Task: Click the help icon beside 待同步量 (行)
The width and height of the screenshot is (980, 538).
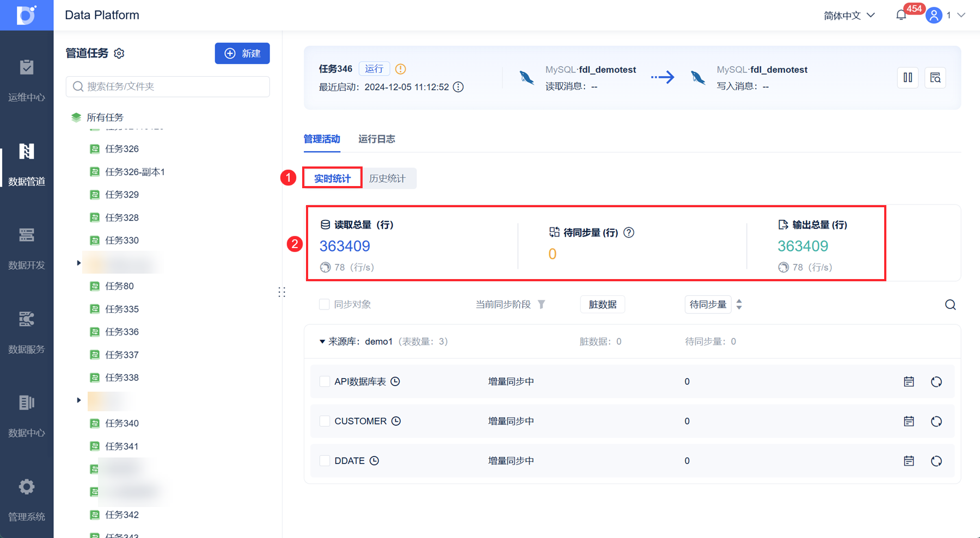Action: (629, 233)
